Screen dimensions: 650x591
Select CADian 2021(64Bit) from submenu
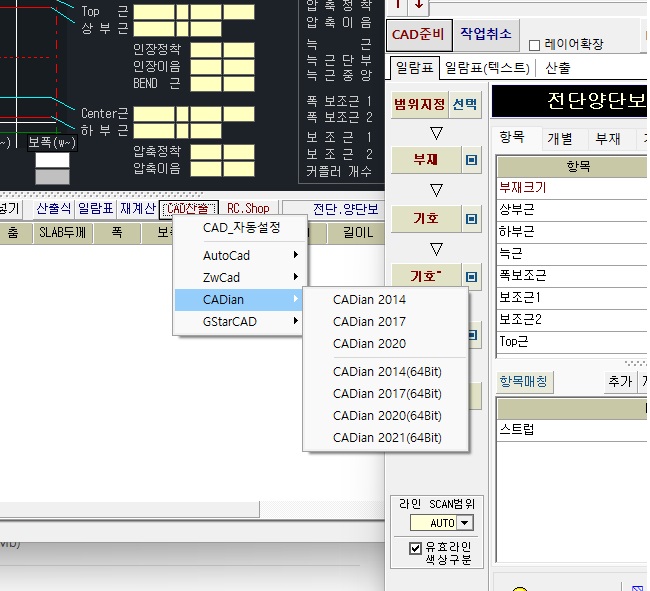(386, 437)
